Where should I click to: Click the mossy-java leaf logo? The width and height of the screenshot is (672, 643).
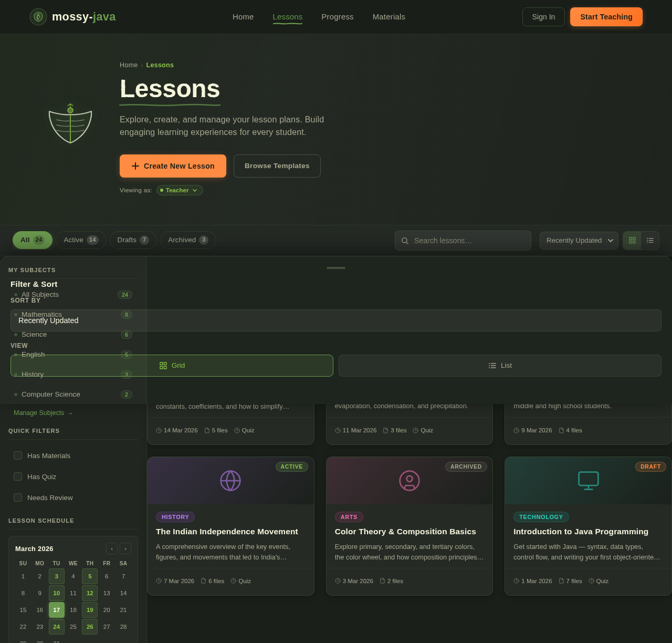pyautogui.click(x=37, y=16)
